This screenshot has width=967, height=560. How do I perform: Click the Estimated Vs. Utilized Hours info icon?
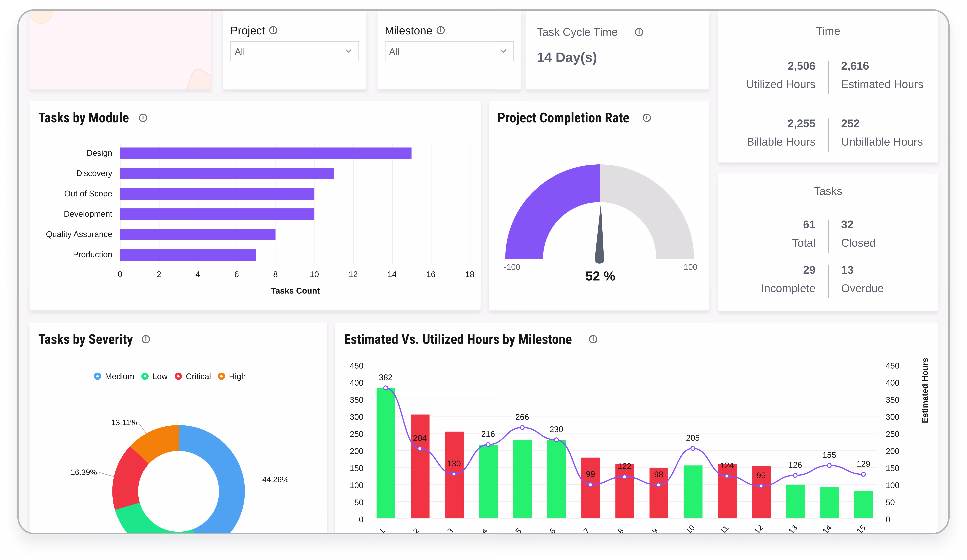pos(593,339)
